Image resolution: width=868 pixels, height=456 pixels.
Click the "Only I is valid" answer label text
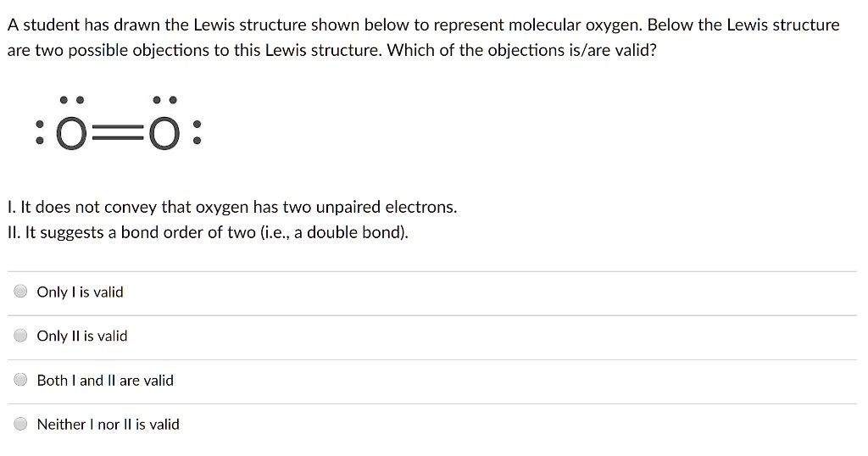pos(81,292)
